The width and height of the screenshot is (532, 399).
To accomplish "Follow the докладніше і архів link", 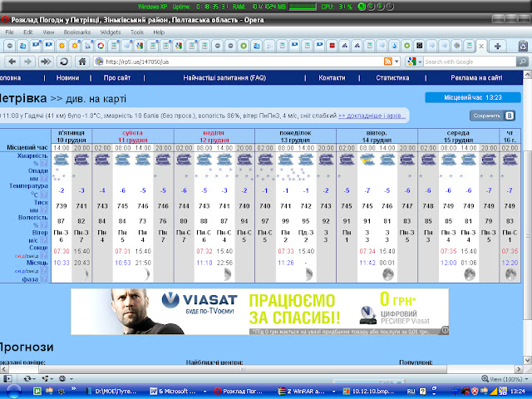I will (372, 116).
